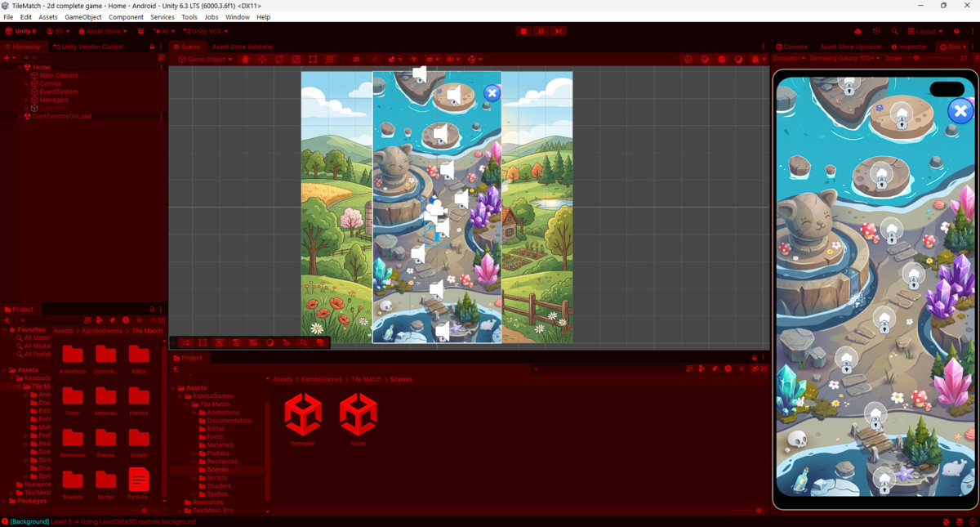Adjust the Project icon size slider

pyautogui.click(x=144, y=511)
